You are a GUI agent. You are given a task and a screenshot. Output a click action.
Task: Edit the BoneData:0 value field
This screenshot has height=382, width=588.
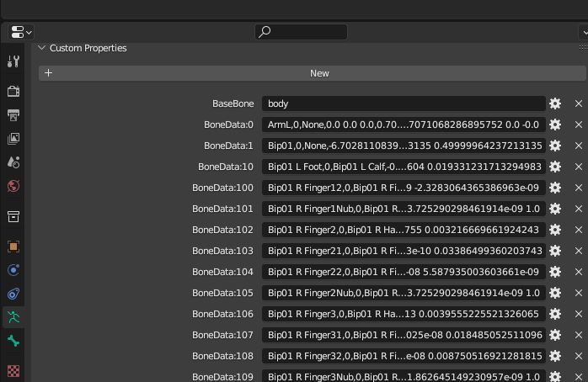(404, 125)
